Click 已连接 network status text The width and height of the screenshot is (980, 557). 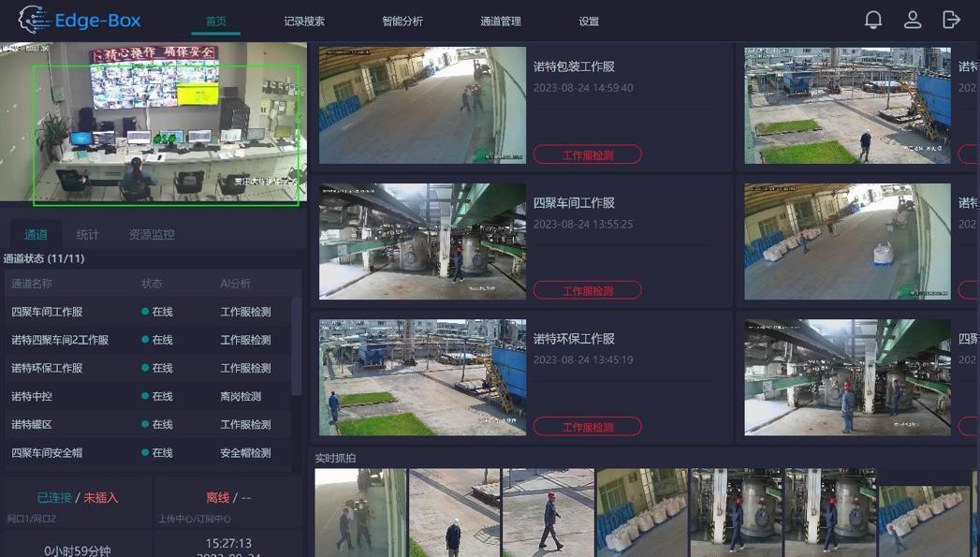(x=54, y=498)
